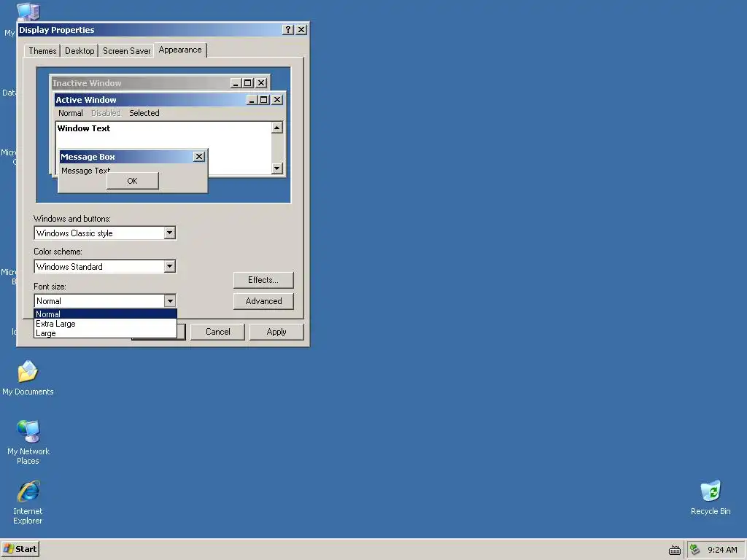
Task: Choose Extra Large font size option
Action: click(105, 324)
